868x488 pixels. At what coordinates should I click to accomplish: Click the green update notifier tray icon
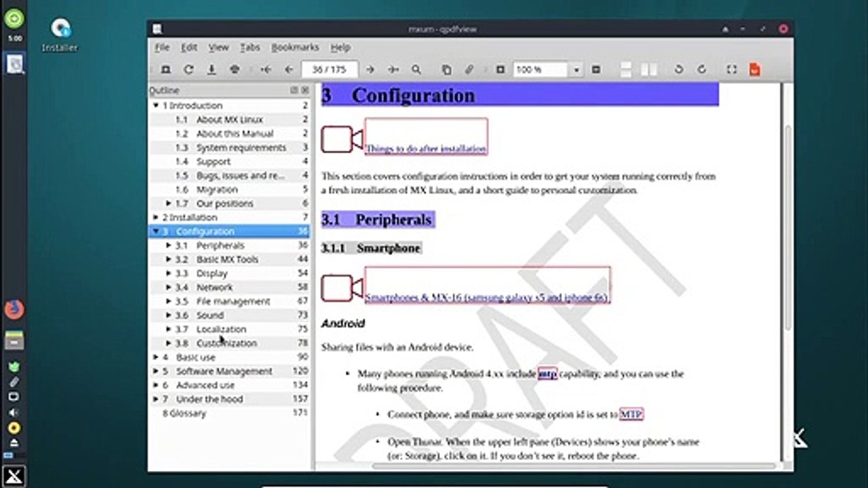click(14, 367)
